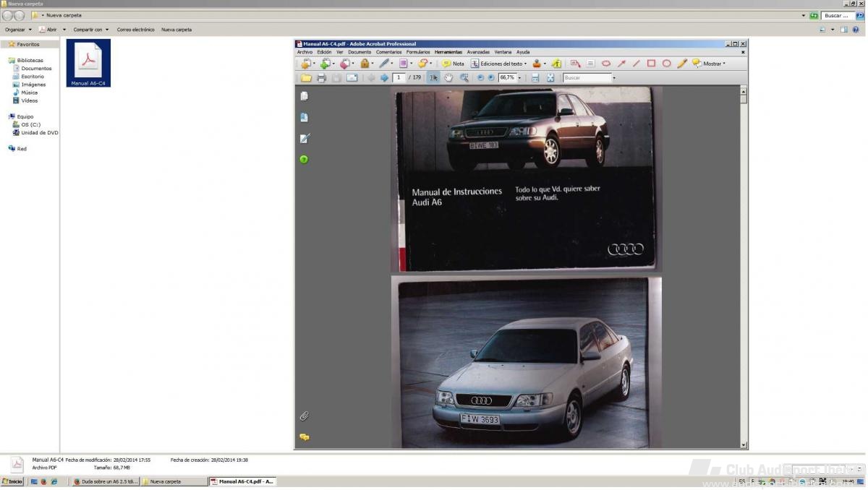Click the zoom in plus button
Screen dimensions: 868x490
point(491,77)
